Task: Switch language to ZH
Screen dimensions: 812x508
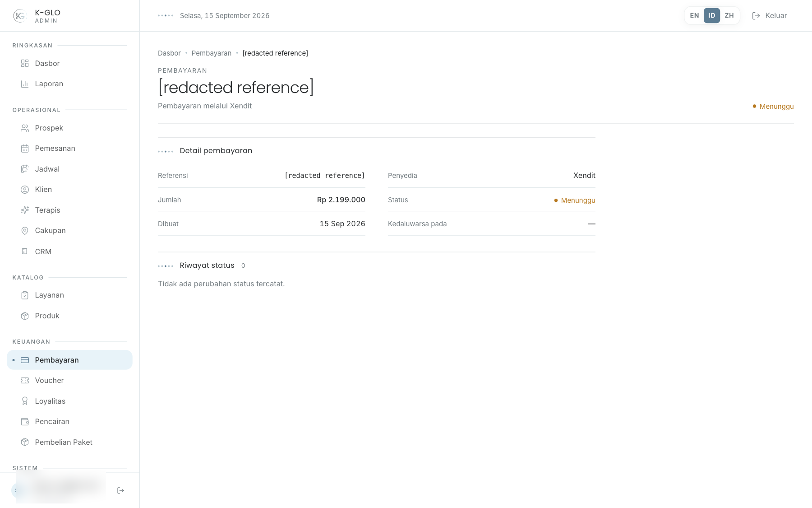Action: pos(729,15)
